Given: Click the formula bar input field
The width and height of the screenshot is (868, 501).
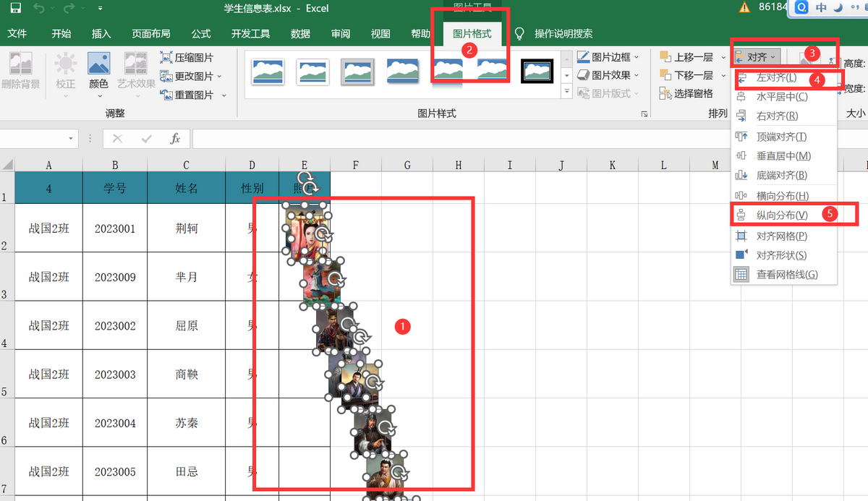Looking at the screenshot, I should coord(529,139).
